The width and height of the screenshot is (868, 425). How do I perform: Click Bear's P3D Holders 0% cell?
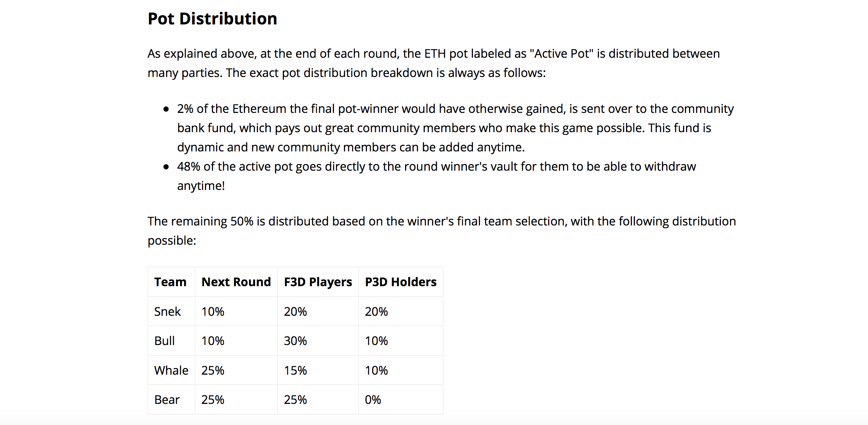373,400
